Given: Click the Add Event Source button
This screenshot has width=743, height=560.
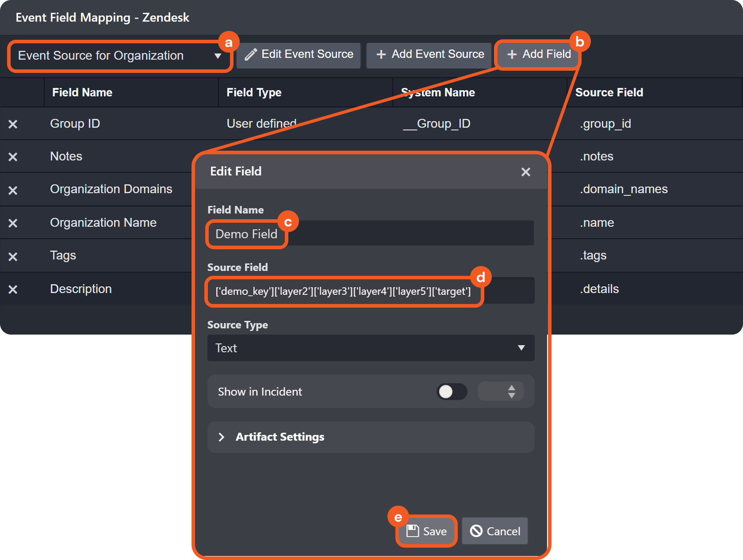Looking at the screenshot, I should 429,55.
